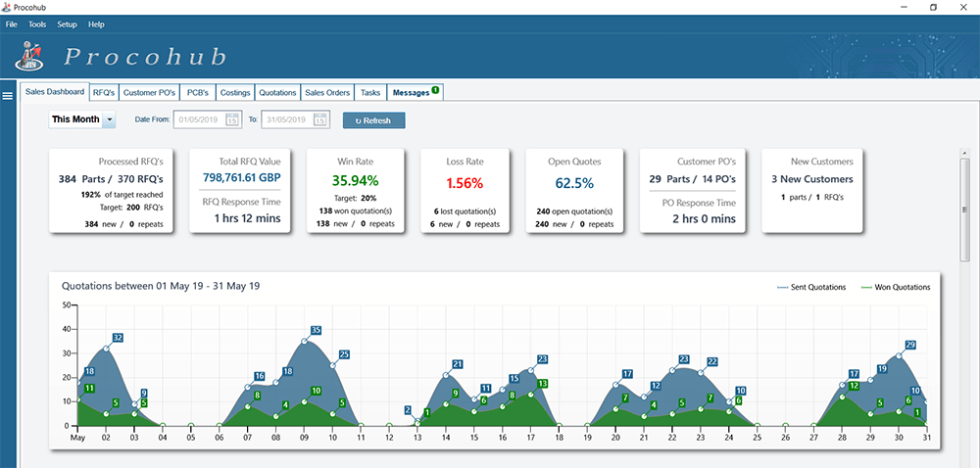Click the Procohub logo icon in the banner
Viewport: 980px width, 468px height.
[28, 56]
